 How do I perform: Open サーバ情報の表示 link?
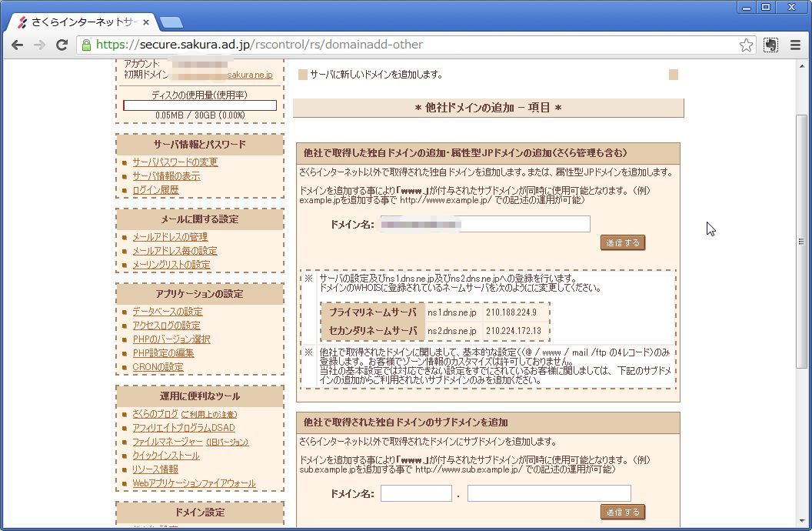(x=166, y=176)
